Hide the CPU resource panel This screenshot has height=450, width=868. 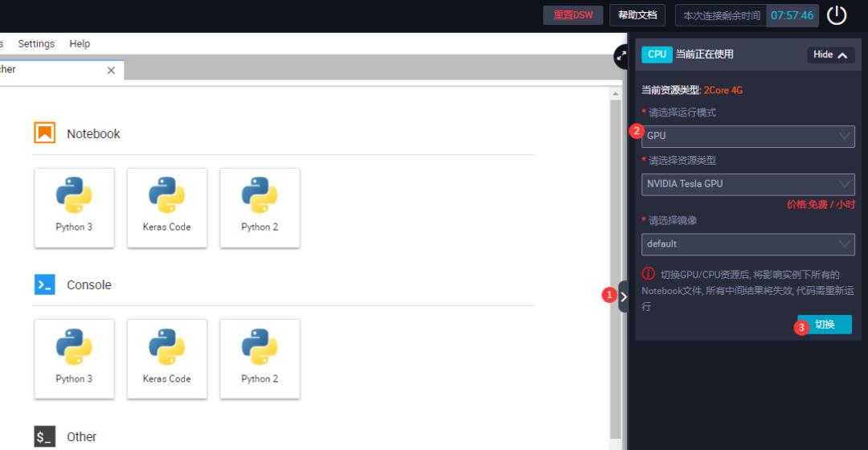(x=830, y=55)
